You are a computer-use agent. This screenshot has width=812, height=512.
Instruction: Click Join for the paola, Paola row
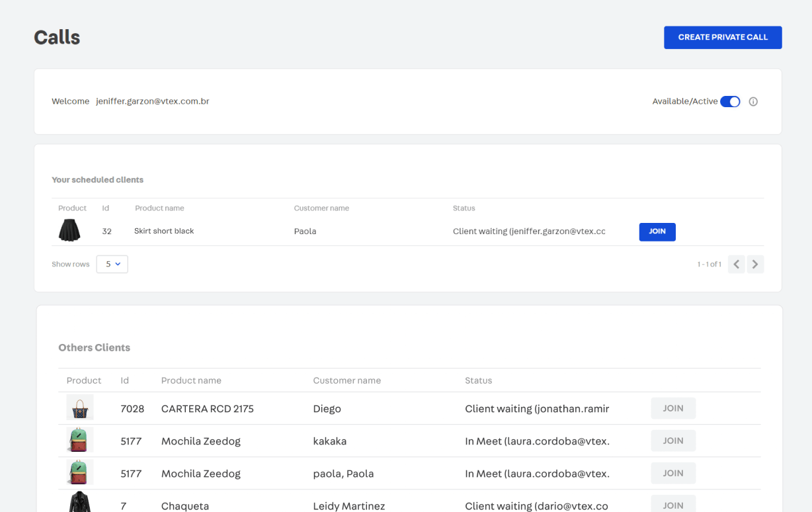(672, 473)
